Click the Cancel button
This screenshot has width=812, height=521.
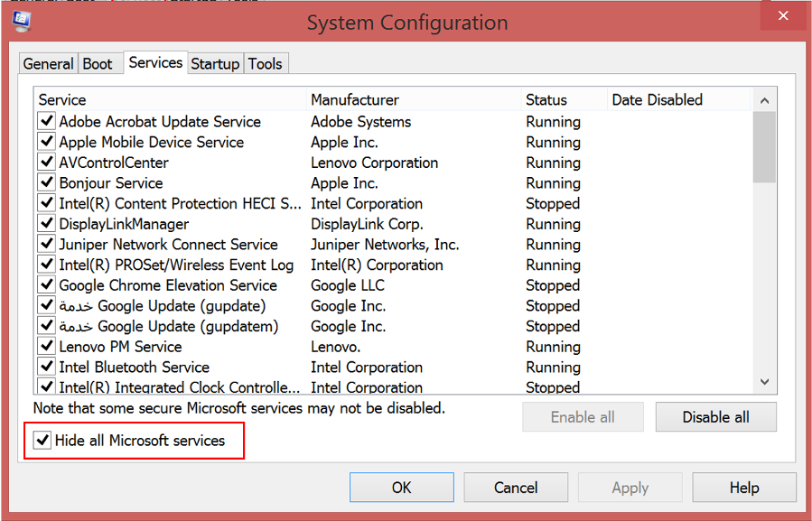516,488
